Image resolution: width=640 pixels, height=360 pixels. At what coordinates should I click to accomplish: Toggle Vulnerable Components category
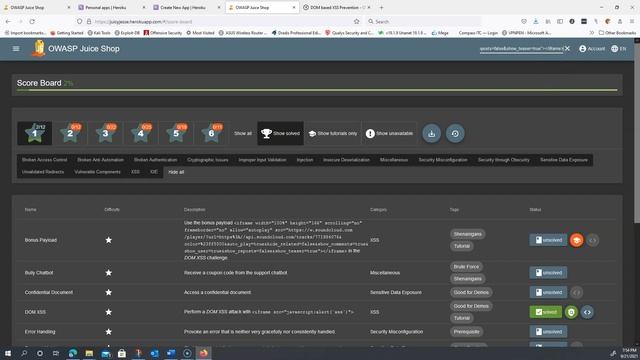coord(98,172)
